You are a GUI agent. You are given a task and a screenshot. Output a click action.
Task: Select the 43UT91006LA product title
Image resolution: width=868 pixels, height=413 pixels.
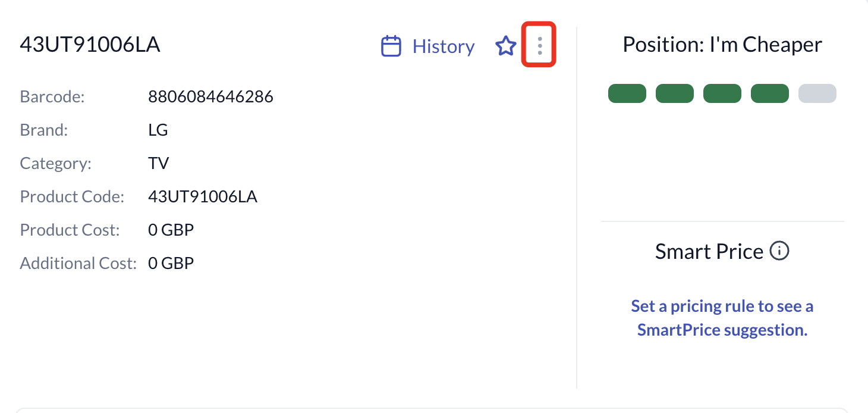tap(90, 45)
